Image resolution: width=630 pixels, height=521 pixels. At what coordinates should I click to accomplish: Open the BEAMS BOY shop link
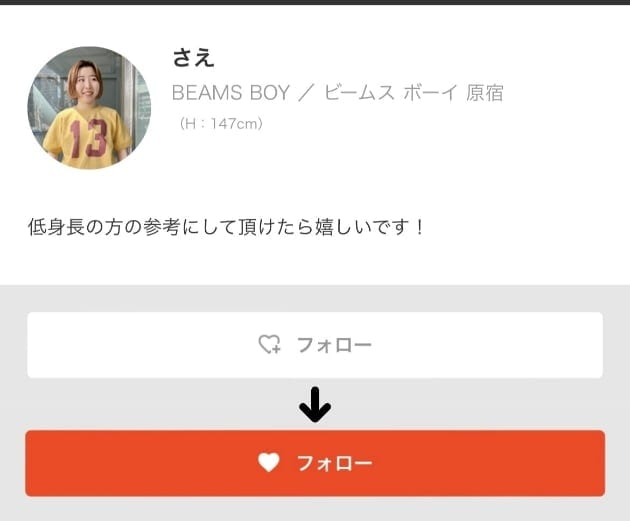[231, 93]
